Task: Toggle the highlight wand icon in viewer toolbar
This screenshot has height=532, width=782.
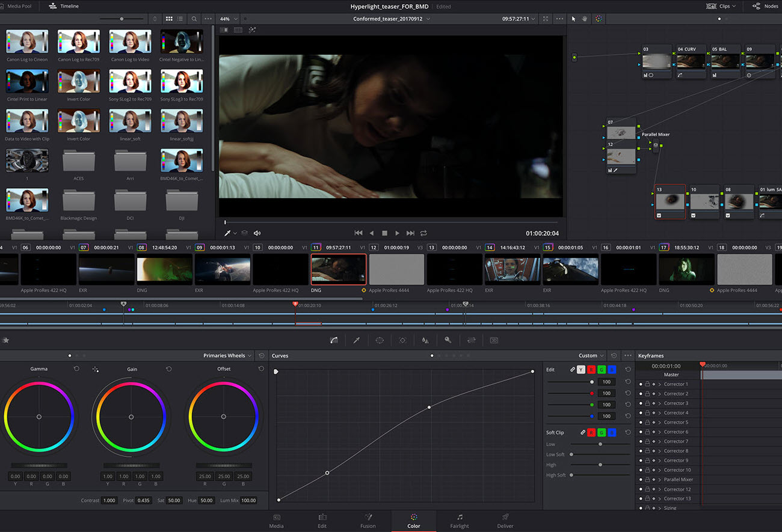Action: pyautogui.click(x=252, y=30)
